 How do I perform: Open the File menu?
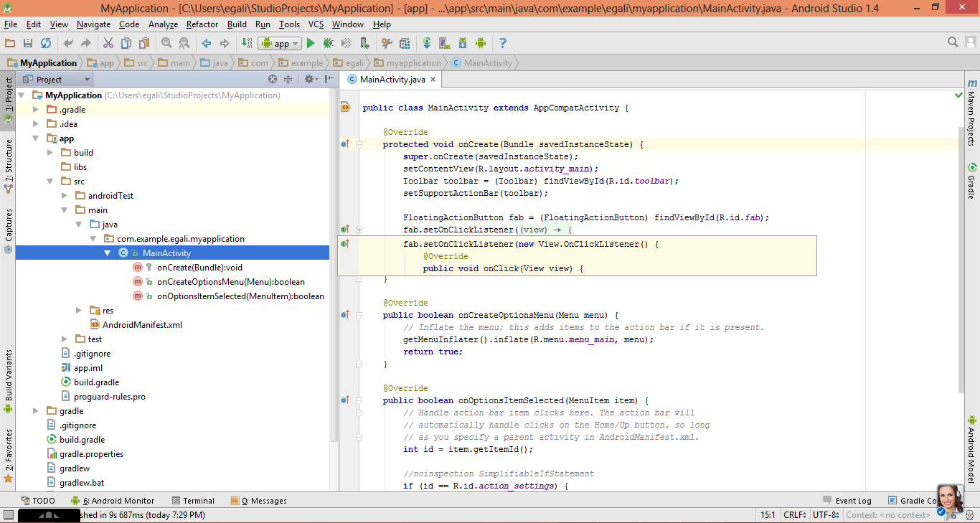11,24
